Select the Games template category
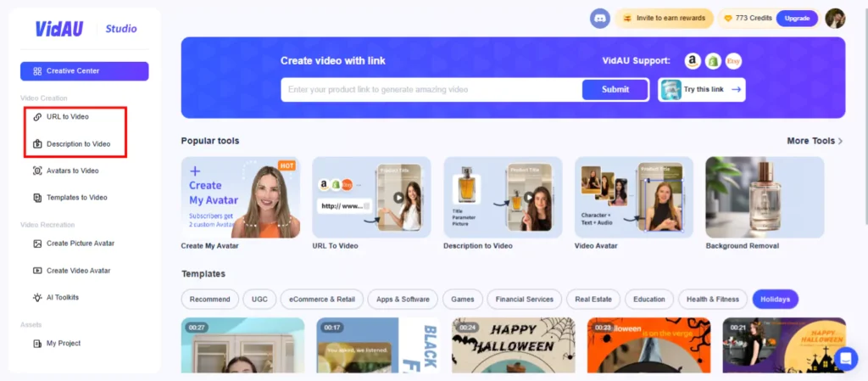Screen dimensions: 868x381 pos(462,299)
